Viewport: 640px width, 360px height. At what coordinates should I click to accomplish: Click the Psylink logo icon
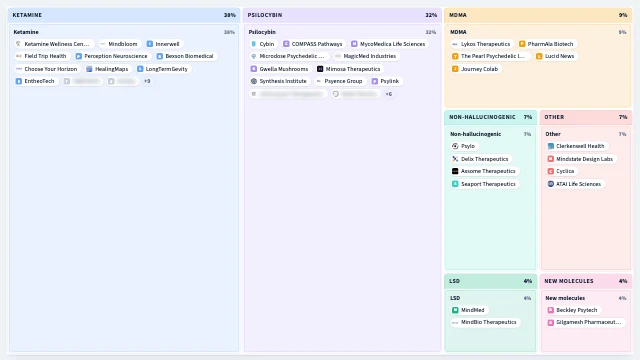375,81
